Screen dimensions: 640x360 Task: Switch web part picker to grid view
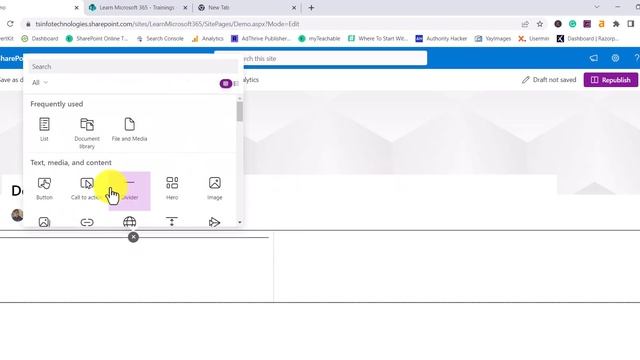click(225, 83)
